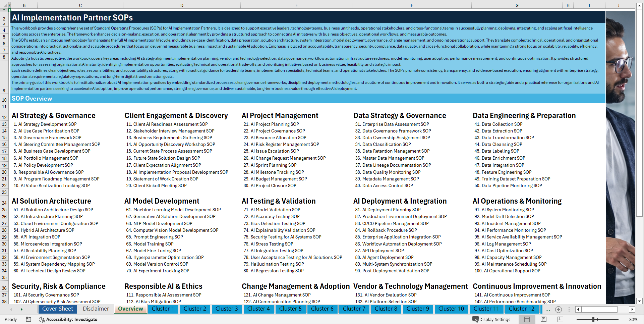Screen dimensions: 644x324
Task: Click '45. Data Labeling SOP'
Action: tap(496, 151)
